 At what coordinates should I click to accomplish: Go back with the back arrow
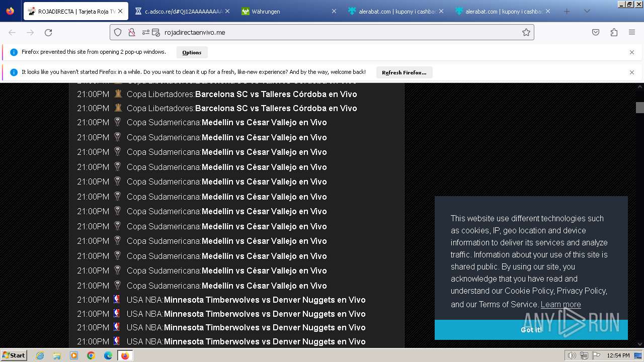coord(12,32)
